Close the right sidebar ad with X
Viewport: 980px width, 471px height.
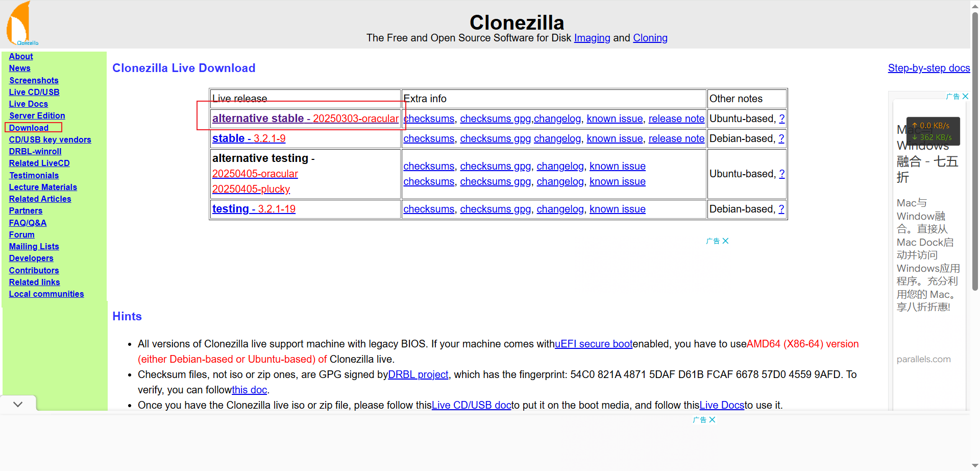click(965, 96)
